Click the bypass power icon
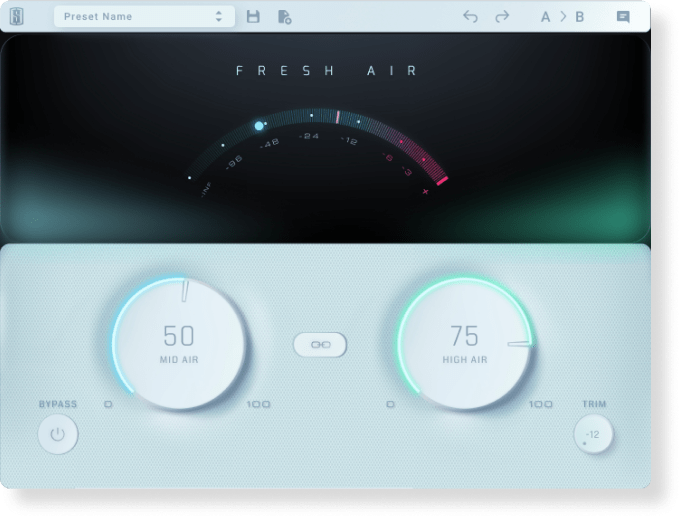 tap(57, 435)
